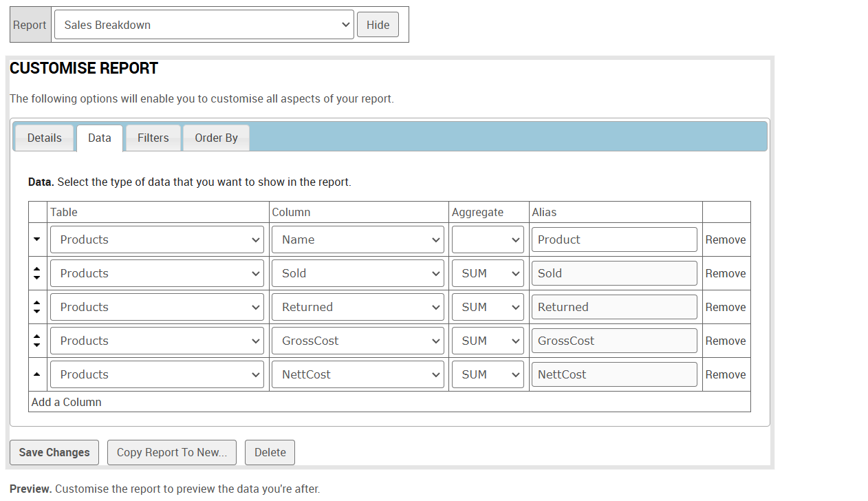
Task: Switch to the Filters tab
Action: coord(153,138)
